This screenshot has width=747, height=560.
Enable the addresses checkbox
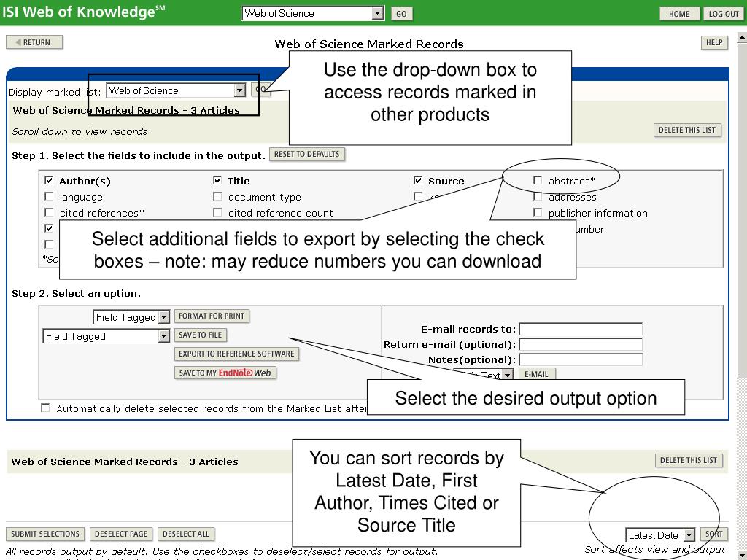click(538, 196)
